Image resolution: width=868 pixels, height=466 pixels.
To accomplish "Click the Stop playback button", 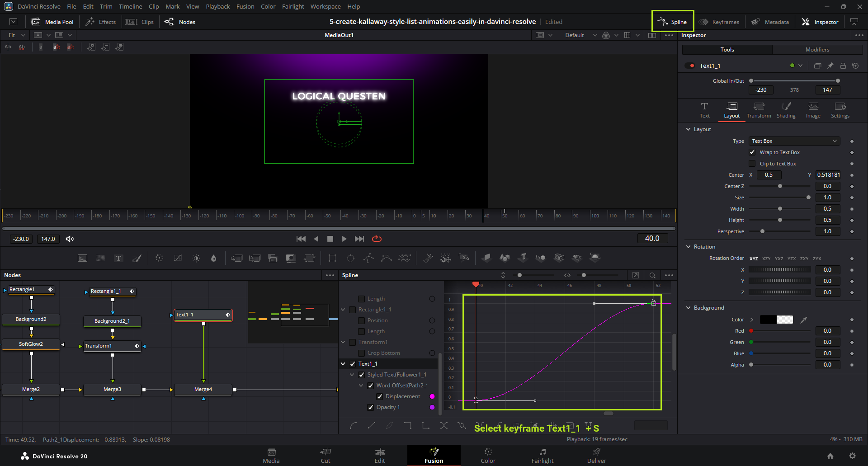I will pos(330,239).
